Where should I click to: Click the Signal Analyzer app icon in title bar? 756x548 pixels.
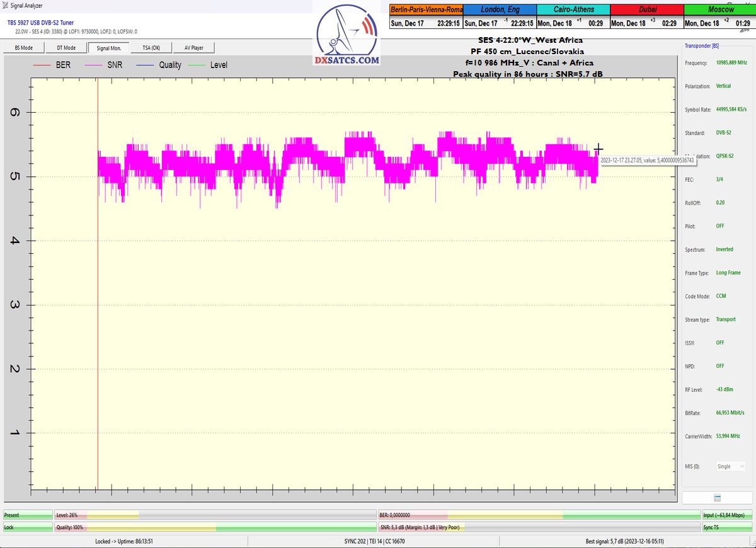(6, 6)
